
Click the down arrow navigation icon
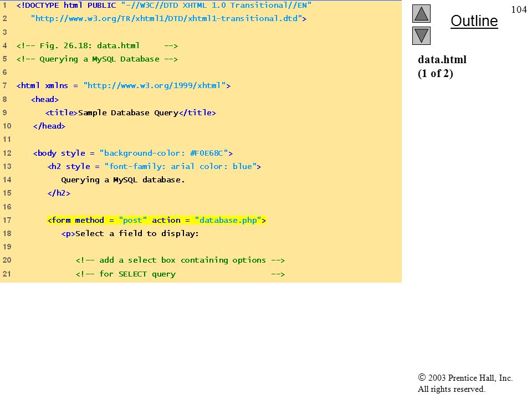(421, 35)
